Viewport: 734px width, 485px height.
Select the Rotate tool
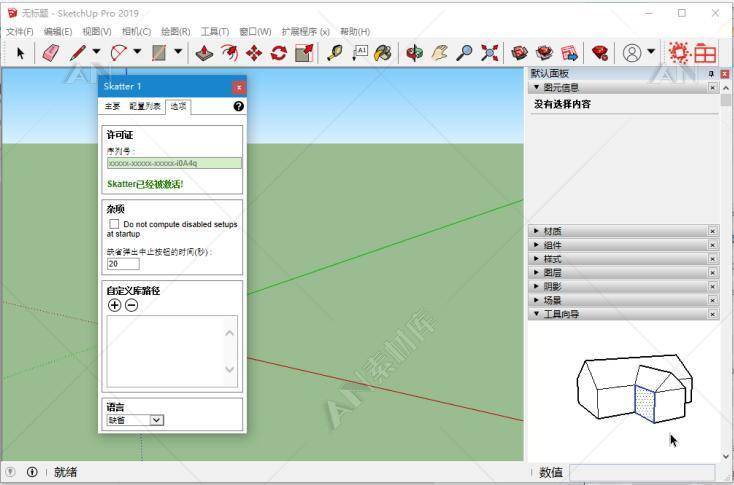point(279,53)
